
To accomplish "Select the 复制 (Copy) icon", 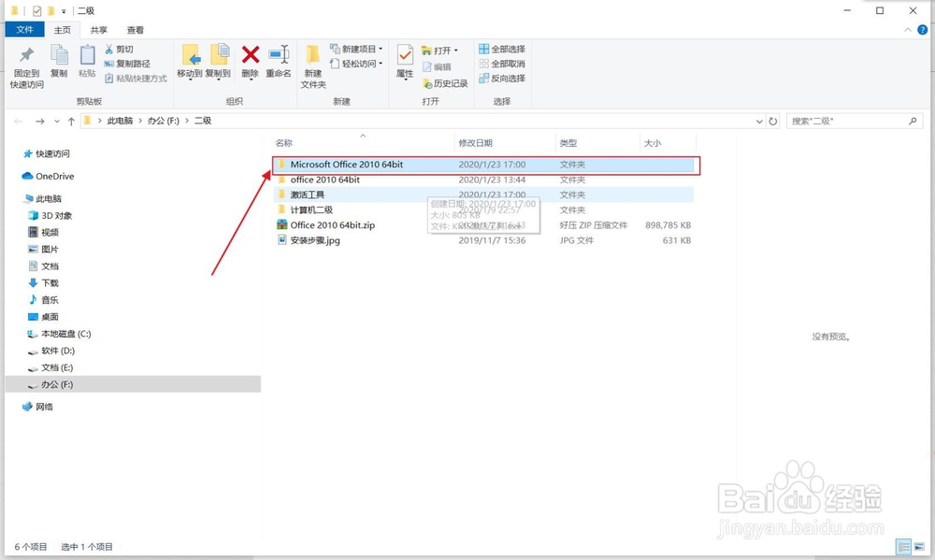I will point(59,58).
